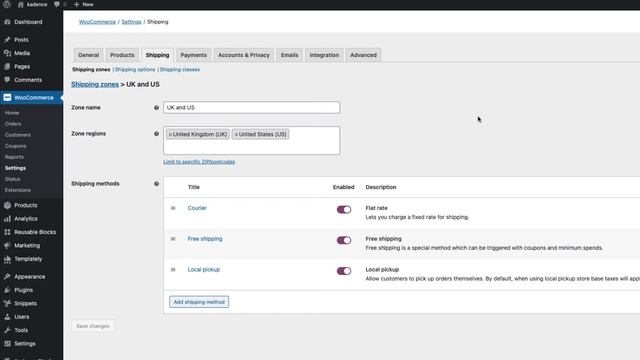Click the drag handle for Free shipping row
Viewport: 640px width, 360px height.
point(173,239)
